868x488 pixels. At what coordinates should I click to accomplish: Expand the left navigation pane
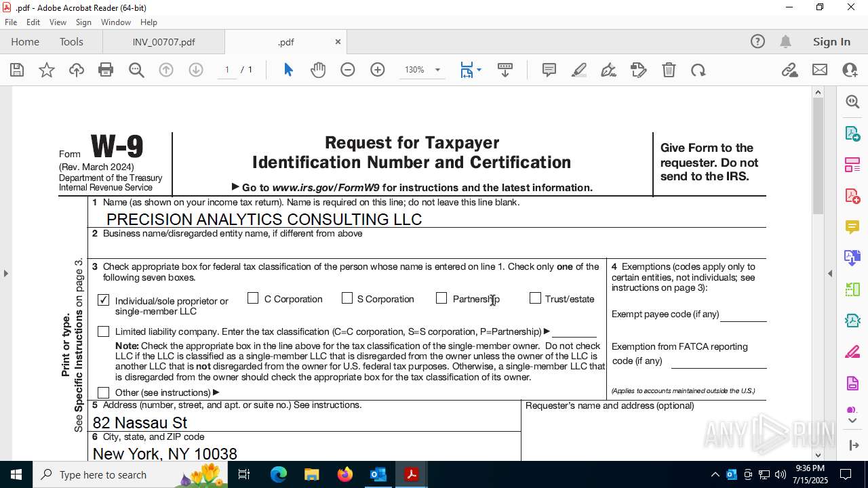coord(5,273)
